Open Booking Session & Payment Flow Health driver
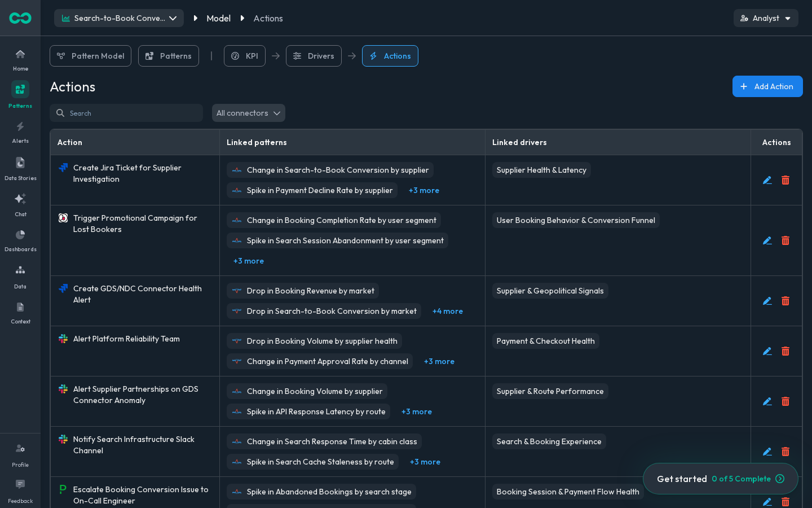The image size is (812, 508). click(x=568, y=492)
